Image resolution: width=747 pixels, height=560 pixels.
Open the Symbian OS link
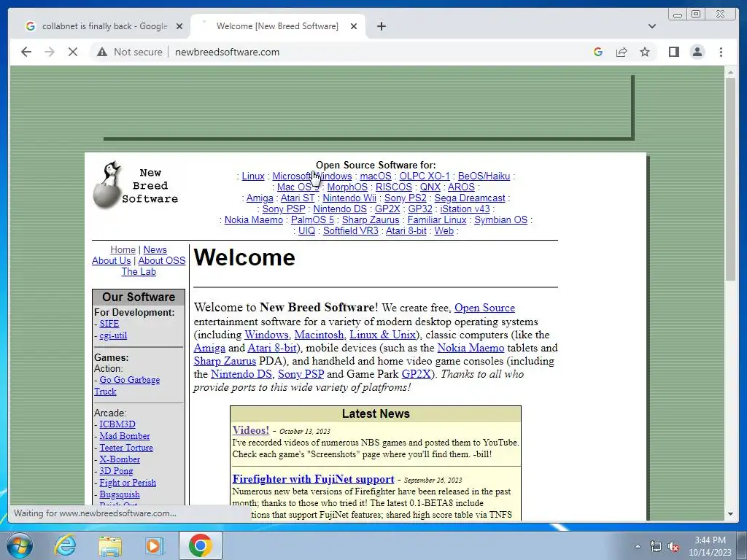point(500,220)
